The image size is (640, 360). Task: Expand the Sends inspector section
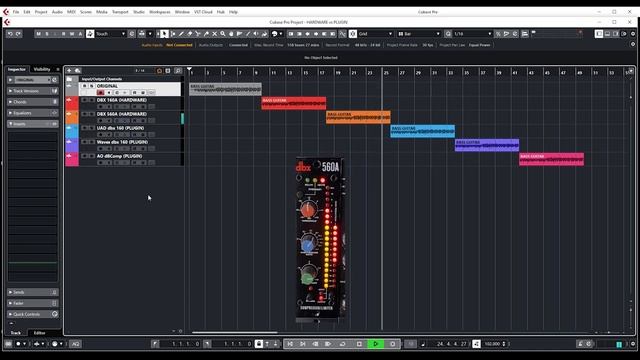point(33,292)
